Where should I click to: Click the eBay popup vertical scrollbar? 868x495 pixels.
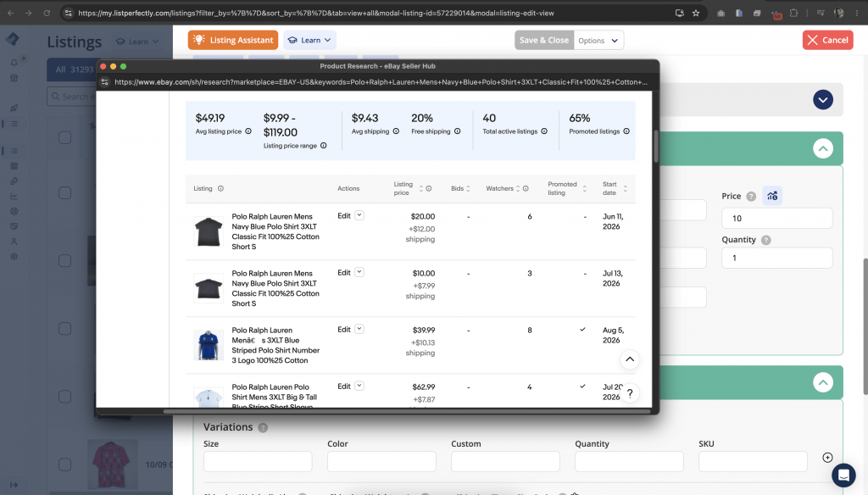pos(656,146)
